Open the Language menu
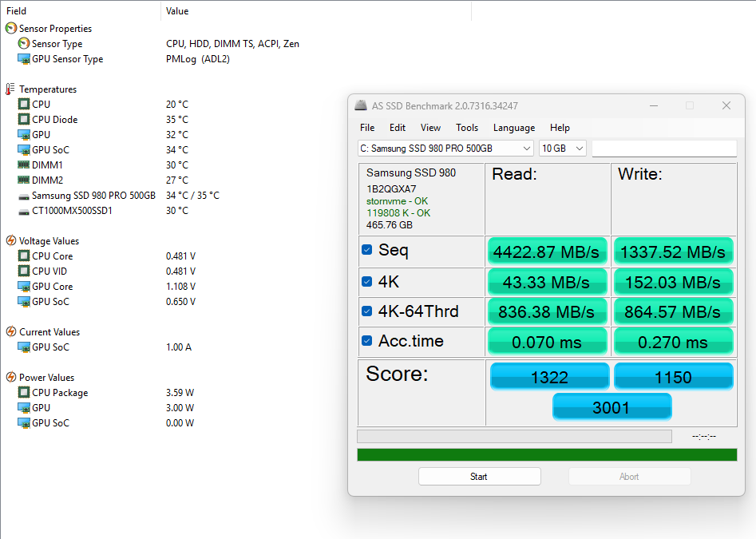 514,128
